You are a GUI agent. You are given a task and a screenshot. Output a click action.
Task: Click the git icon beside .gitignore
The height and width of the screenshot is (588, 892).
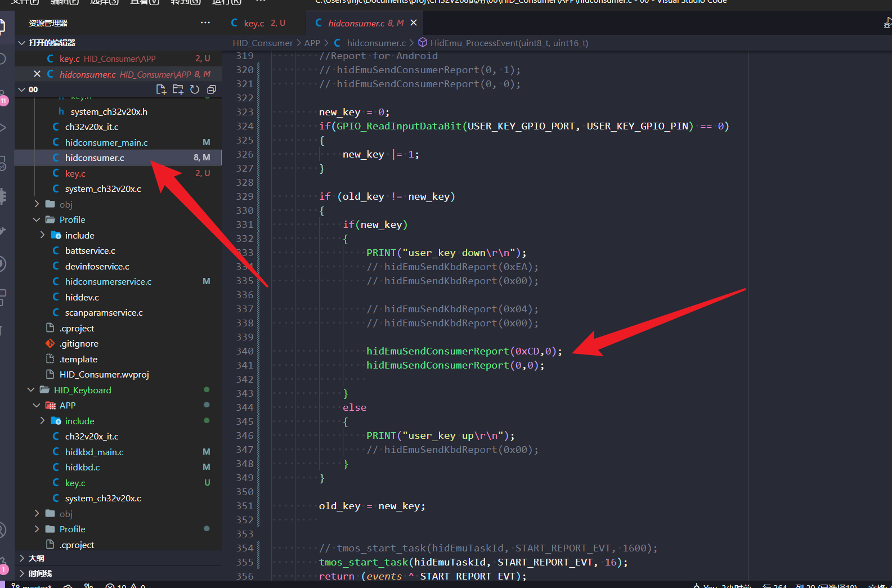pyautogui.click(x=50, y=343)
